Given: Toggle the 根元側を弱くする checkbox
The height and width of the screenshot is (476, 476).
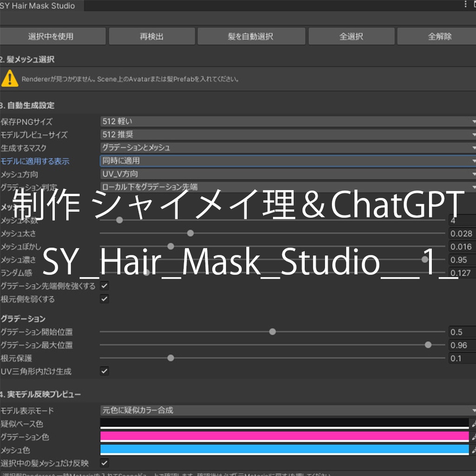Looking at the screenshot, I should (x=105, y=299).
